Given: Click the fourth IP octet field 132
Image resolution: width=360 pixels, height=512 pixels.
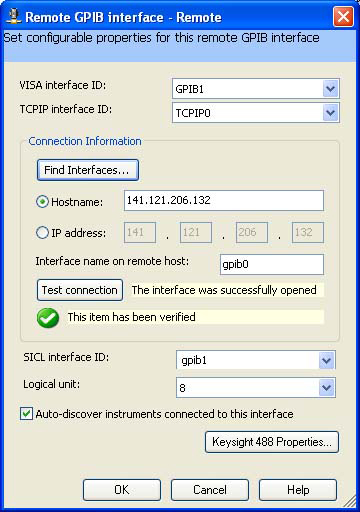Looking at the screenshot, I should coord(308,232).
